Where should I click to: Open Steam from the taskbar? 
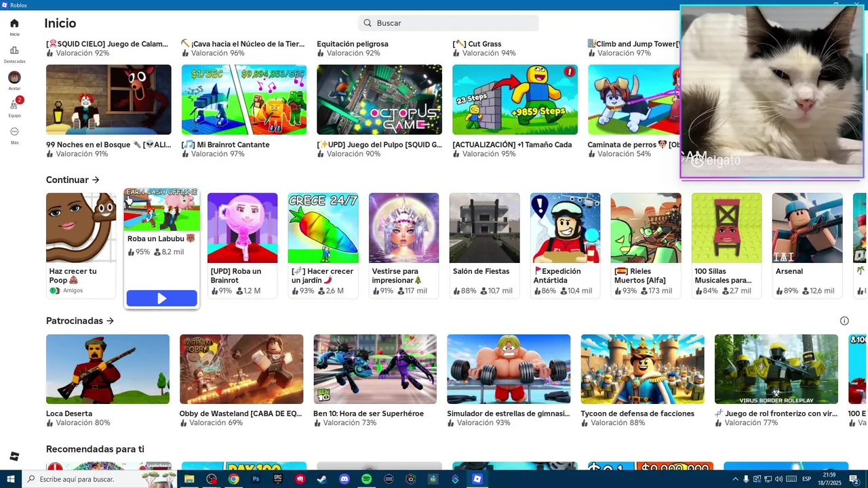pyautogui.click(x=322, y=479)
